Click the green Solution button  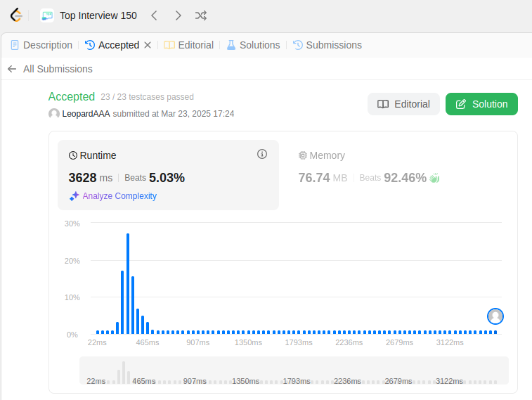click(x=481, y=104)
